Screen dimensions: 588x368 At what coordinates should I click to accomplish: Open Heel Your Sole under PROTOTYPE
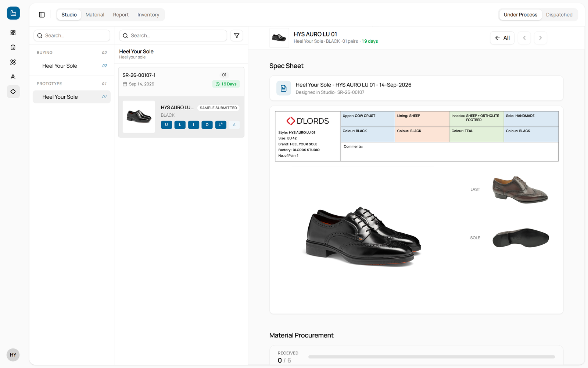point(72,97)
